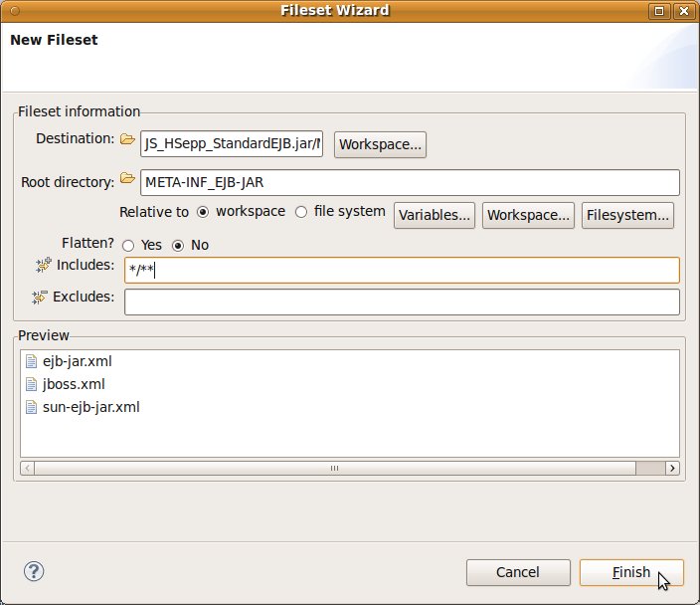Click the jboss.xml file icon
The width and height of the screenshot is (700, 605).
click(x=31, y=384)
